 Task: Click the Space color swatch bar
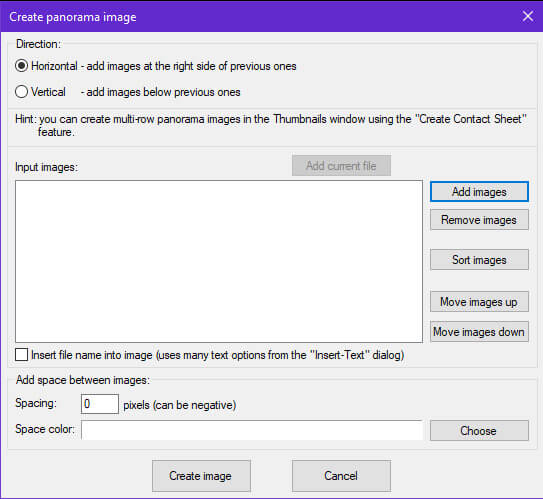click(252, 430)
